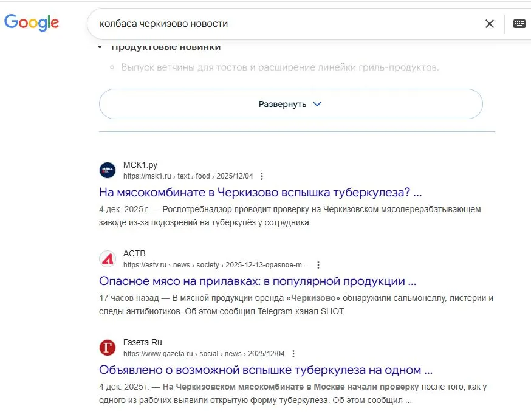This screenshot has width=531, height=420.
Task: Open three-dot menu for ASTV result
Action: pyautogui.click(x=318, y=265)
